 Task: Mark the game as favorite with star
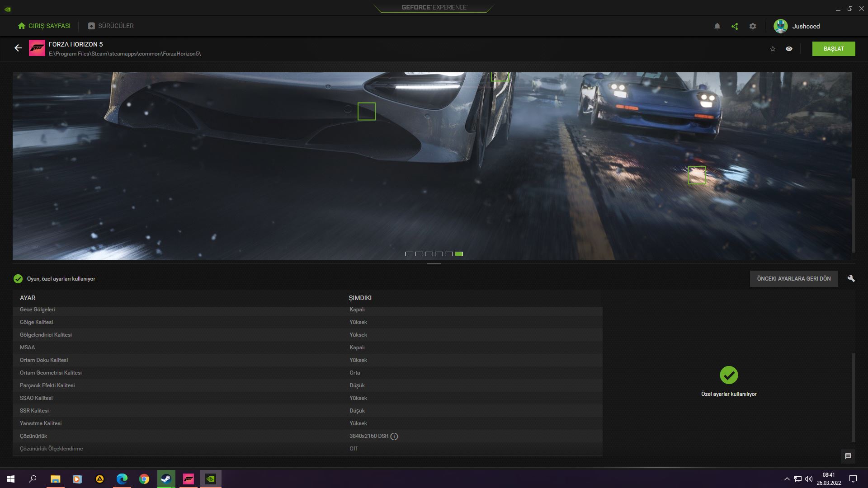tap(773, 49)
